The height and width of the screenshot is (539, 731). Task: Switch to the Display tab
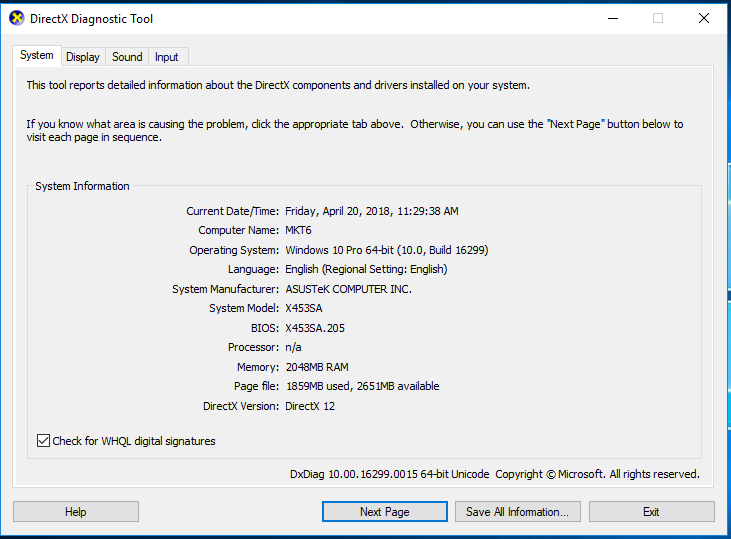click(83, 57)
